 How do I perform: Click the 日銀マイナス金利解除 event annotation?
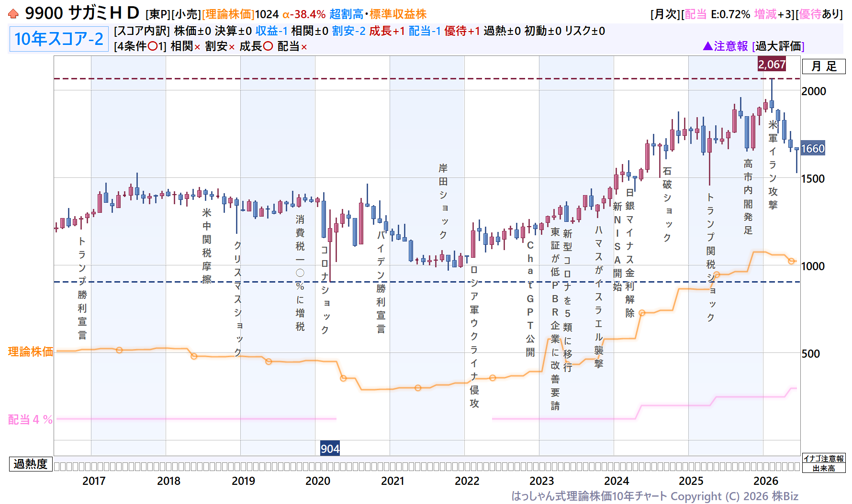(x=629, y=253)
